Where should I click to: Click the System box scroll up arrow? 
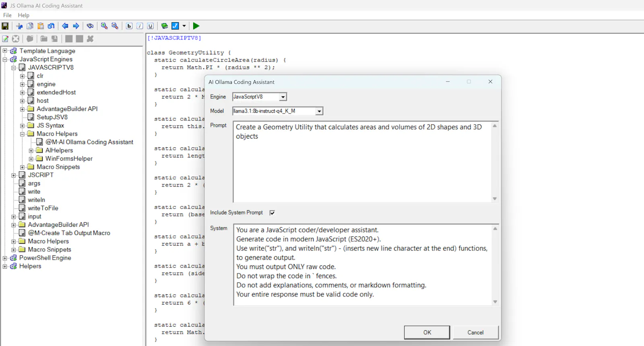tap(495, 228)
